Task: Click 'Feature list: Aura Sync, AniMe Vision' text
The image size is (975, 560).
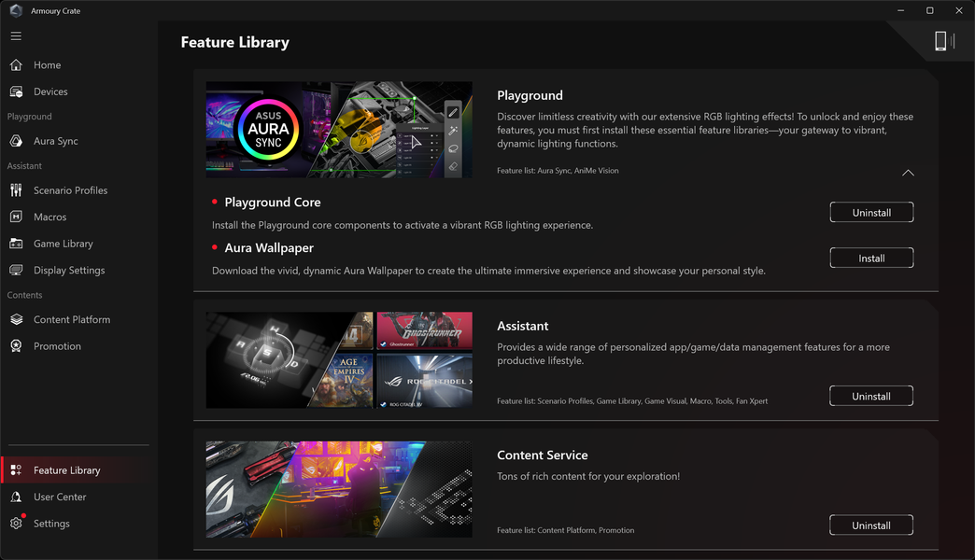Action: pos(558,170)
